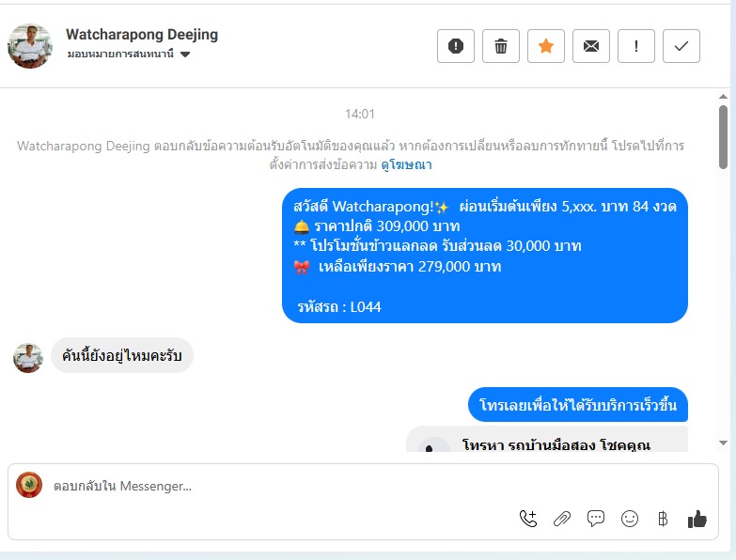Focus the Messenger reply text field
736x560 pixels.
(x=363, y=486)
